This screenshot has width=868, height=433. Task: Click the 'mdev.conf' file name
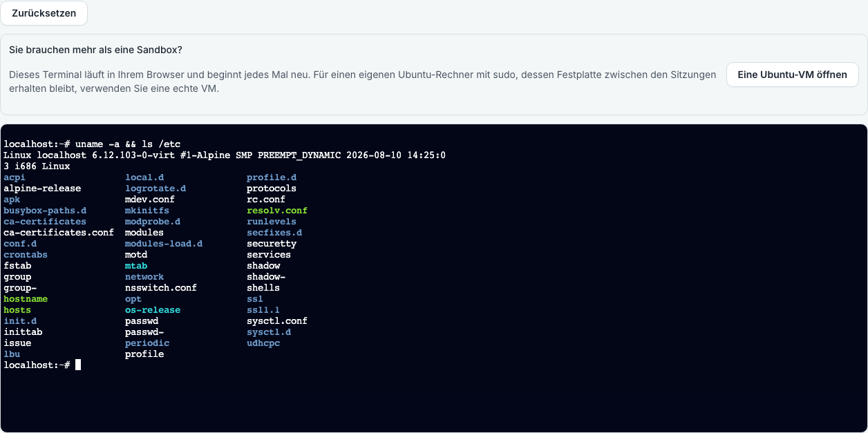(150, 200)
